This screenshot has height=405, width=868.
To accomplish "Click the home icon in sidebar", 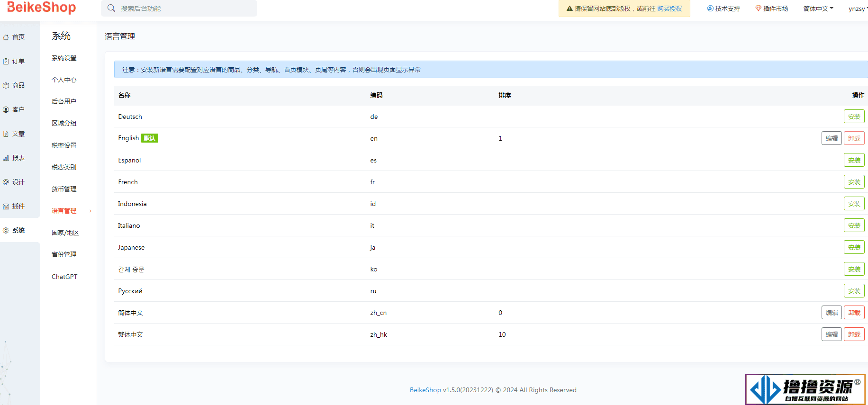I will click(x=6, y=37).
